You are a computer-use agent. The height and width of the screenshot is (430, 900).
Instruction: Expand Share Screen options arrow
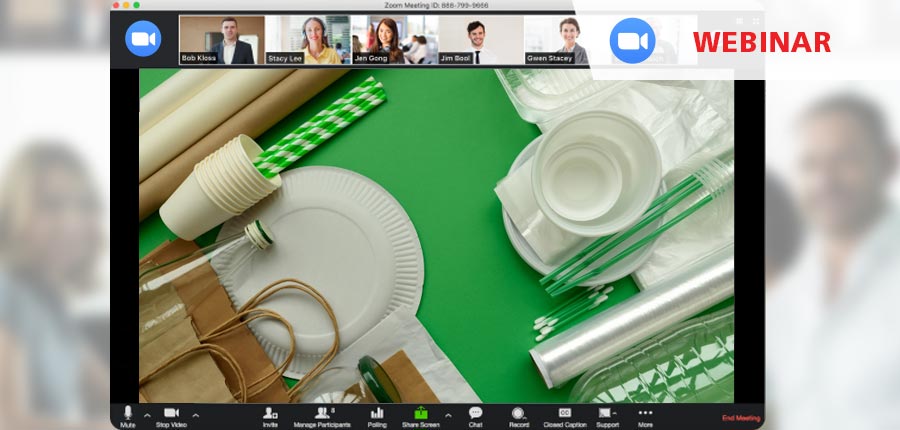447,414
